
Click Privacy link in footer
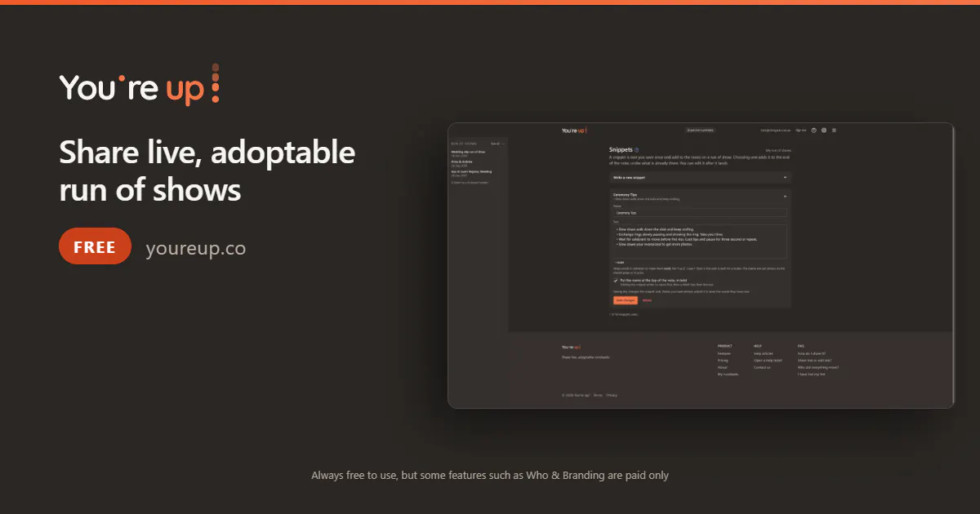click(x=612, y=396)
